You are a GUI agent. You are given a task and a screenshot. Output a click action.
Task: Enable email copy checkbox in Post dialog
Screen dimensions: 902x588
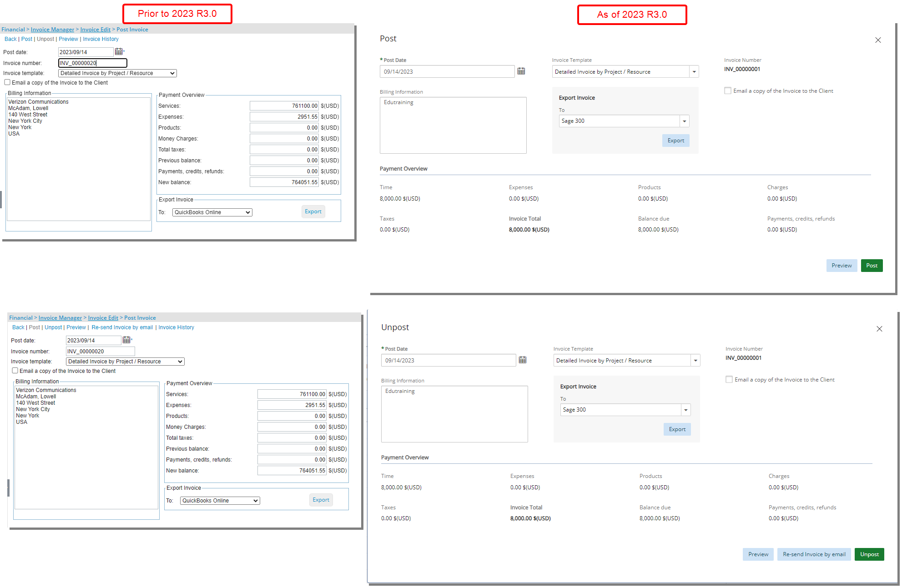coord(728,90)
